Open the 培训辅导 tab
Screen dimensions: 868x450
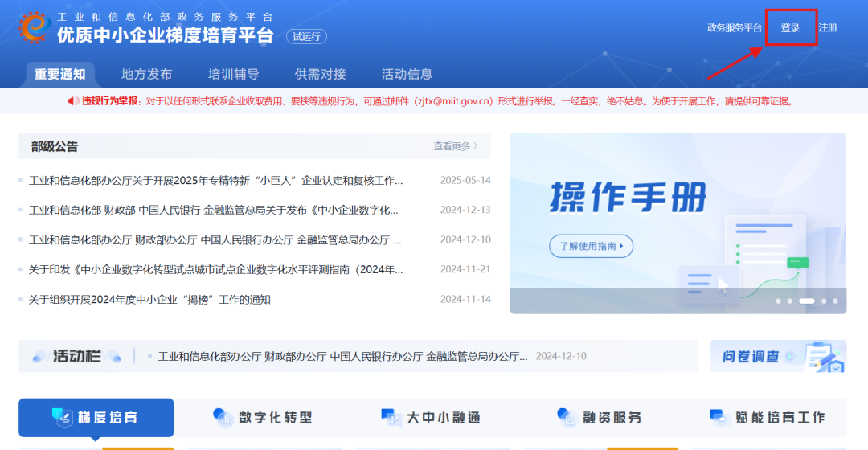234,74
